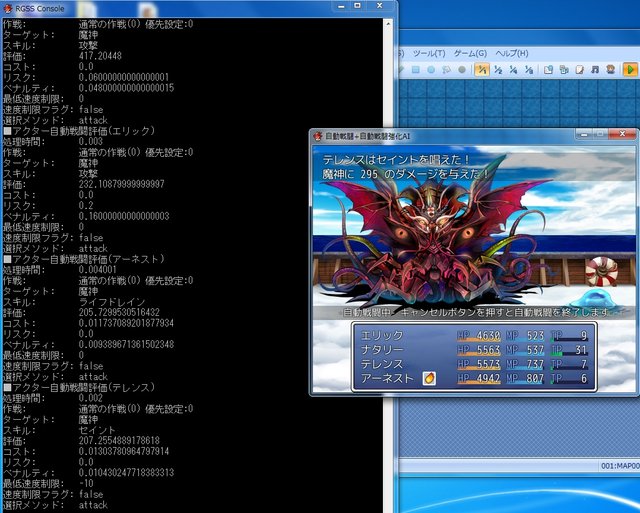Click console value 207.2554889178618

(119, 441)
